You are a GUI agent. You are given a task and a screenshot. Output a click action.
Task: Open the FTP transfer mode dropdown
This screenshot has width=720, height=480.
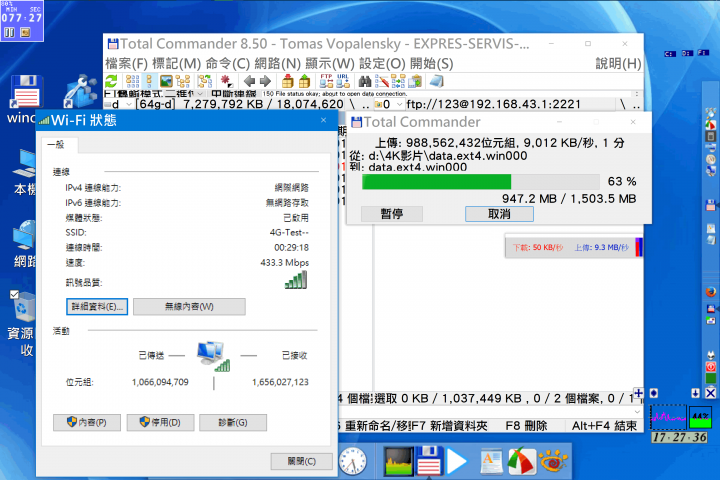[199, 94]
